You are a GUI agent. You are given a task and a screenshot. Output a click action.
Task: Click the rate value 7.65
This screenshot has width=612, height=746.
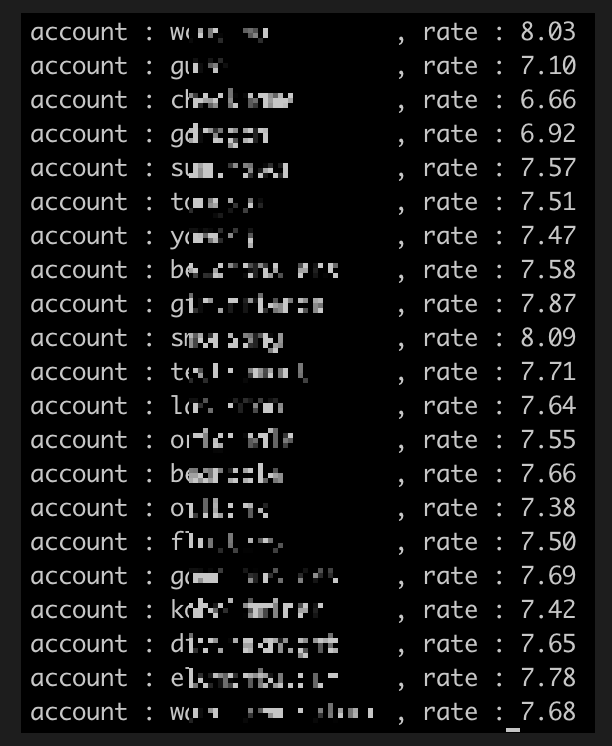click(x=548, y=644)
